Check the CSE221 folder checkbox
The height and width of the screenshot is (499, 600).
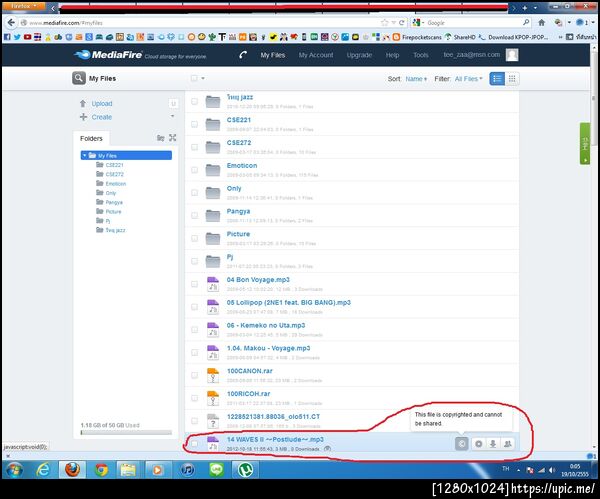194,124
